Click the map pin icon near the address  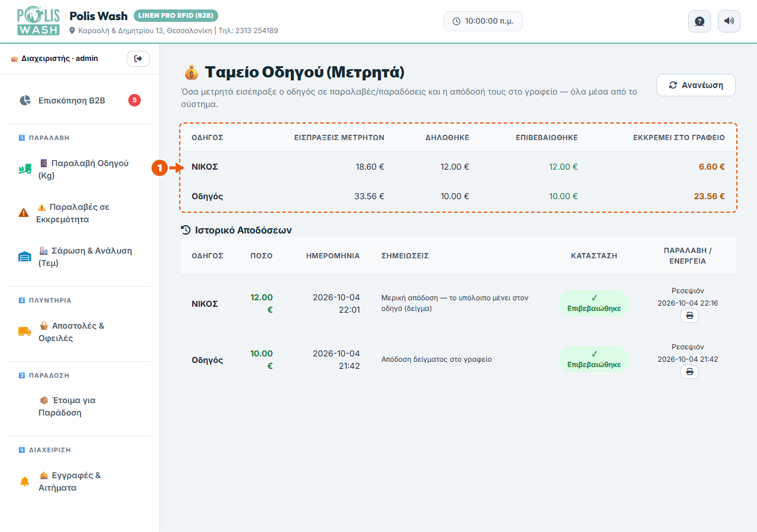point(73,31)
